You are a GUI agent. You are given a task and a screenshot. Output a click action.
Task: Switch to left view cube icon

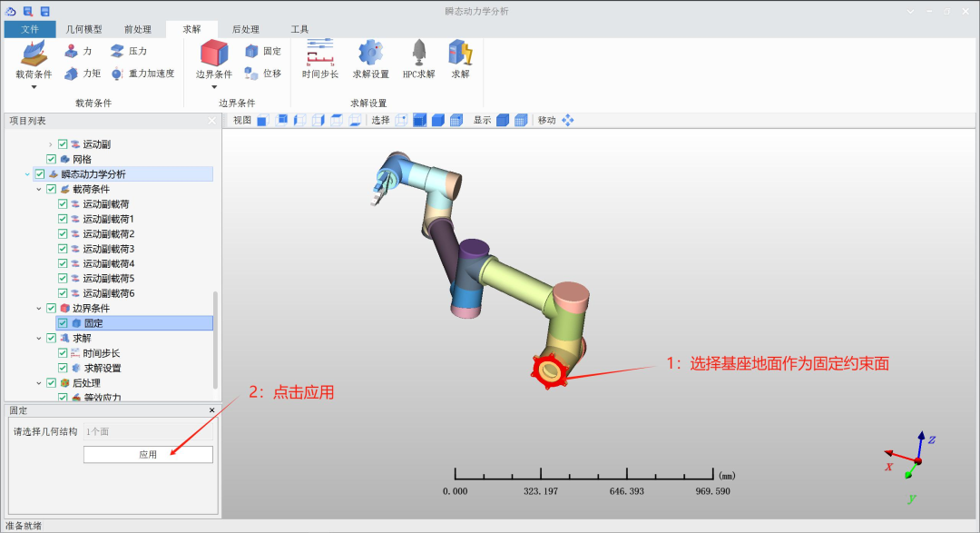[300, 120]
